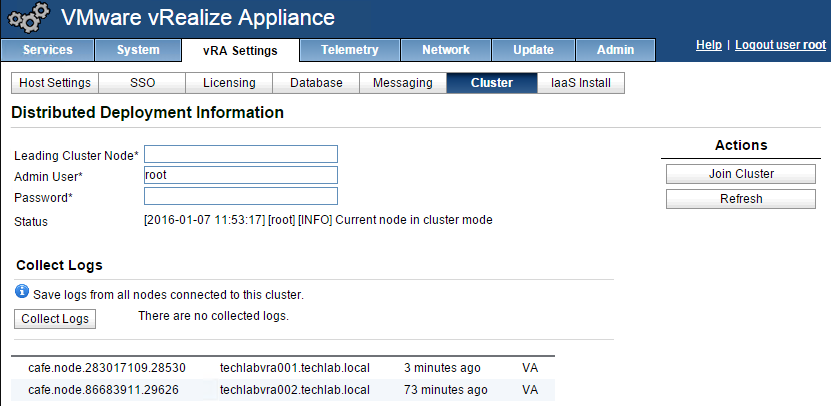The image size is (831, 406).
Task: Click the VA cell for techlabvra001
Action: 530,368
